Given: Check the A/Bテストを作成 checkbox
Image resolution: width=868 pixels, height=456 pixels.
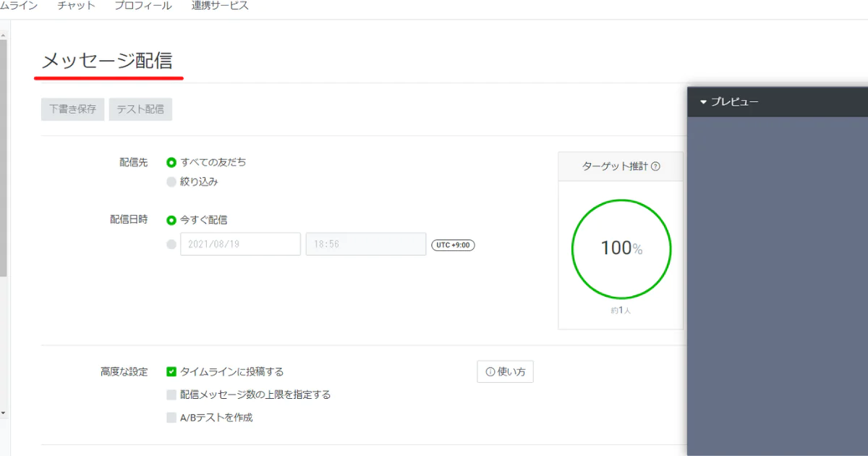Looking at the screenshot, I should point(171,418).
